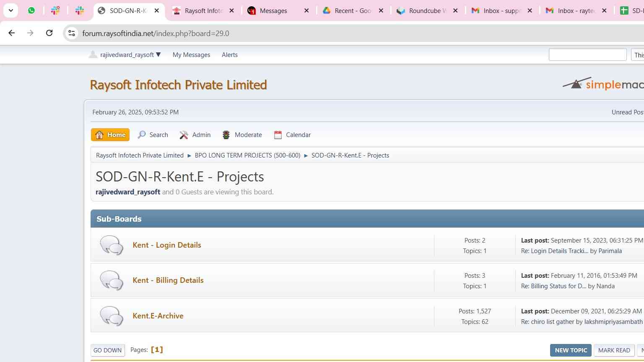View site information icon in address bar

coord(72,34)
